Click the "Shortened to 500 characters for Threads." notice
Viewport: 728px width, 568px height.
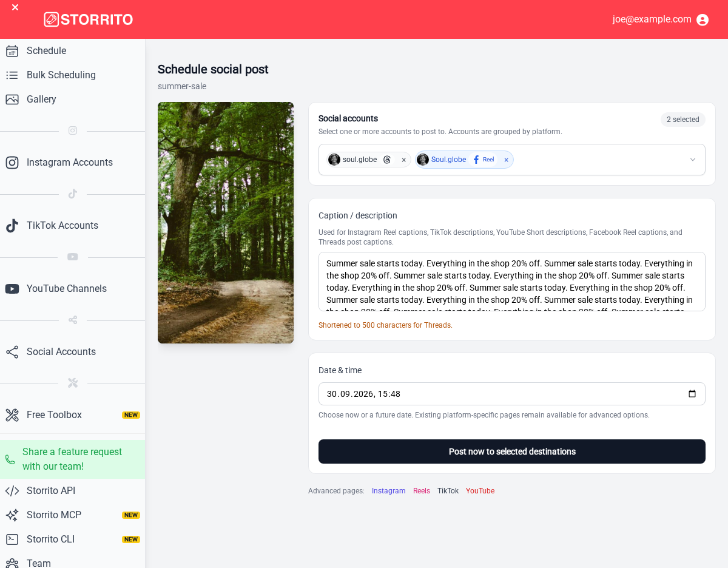pos(386,325)
